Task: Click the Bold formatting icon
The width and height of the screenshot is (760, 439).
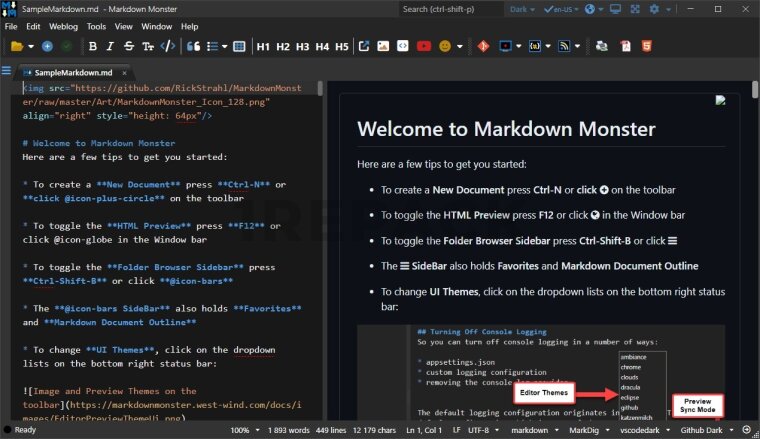Action: coord(93,46)
